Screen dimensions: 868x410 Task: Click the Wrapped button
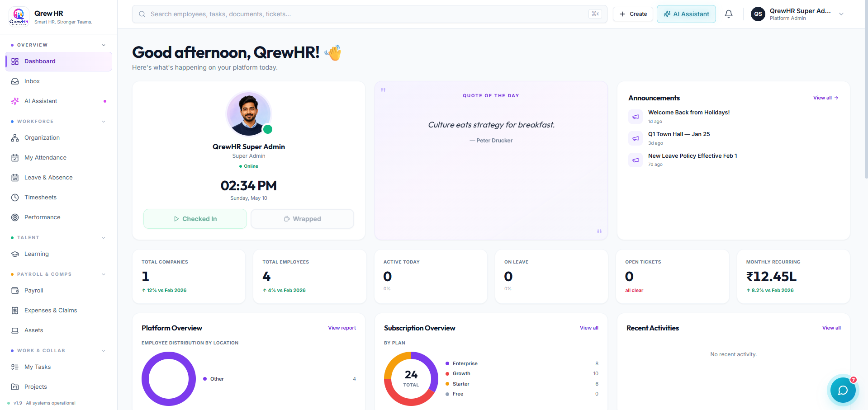[x=302, y=219]
